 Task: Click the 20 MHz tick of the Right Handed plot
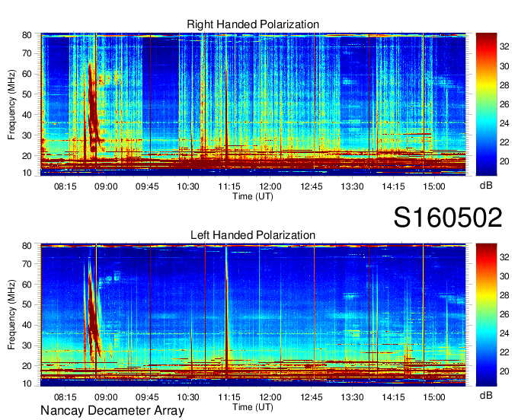[27, 156]
